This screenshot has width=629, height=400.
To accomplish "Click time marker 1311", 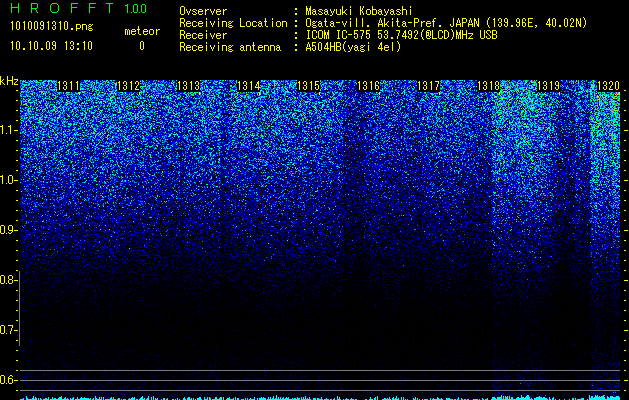I will (x=68, y=86).
